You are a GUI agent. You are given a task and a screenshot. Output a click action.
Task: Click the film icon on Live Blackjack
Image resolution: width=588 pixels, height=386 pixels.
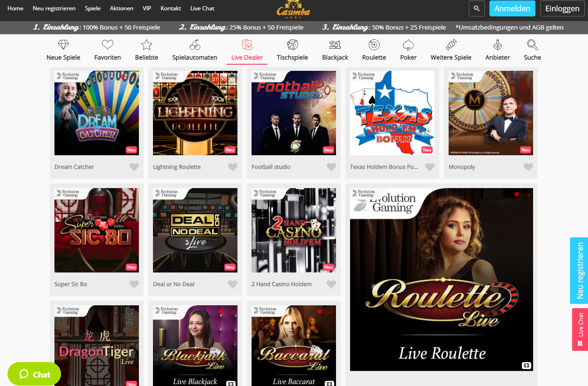pyautogui.click(x=230, y=383)
